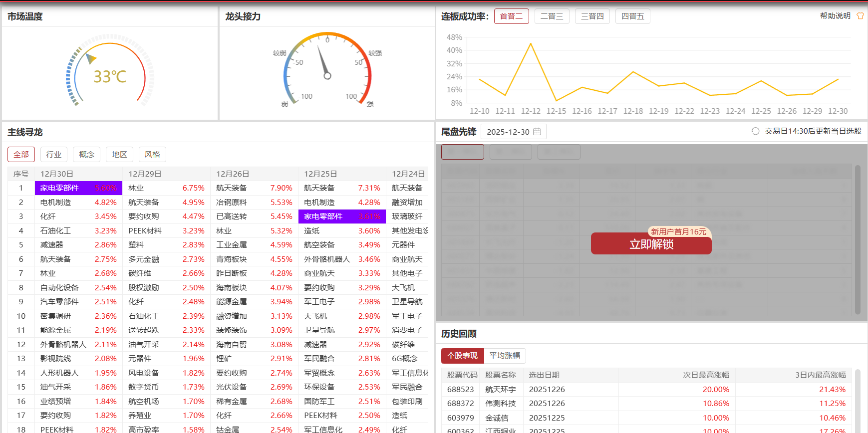Click the 12月30日 column header
The height and width of the screenshot is (433, 868).
click(x=78, y=174)
